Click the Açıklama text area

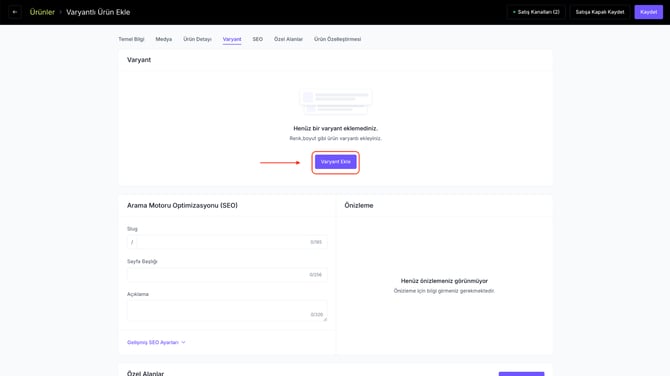pyautogui.click(x=227, y=311)
